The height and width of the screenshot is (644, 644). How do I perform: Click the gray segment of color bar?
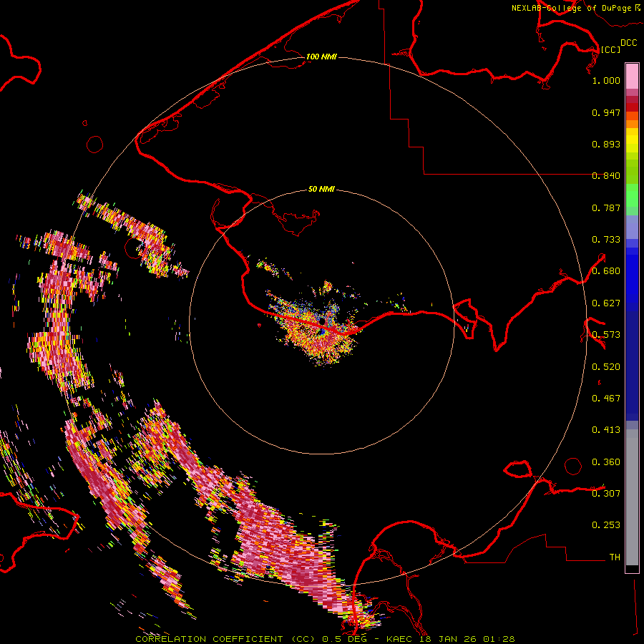[x=632, y=497]
